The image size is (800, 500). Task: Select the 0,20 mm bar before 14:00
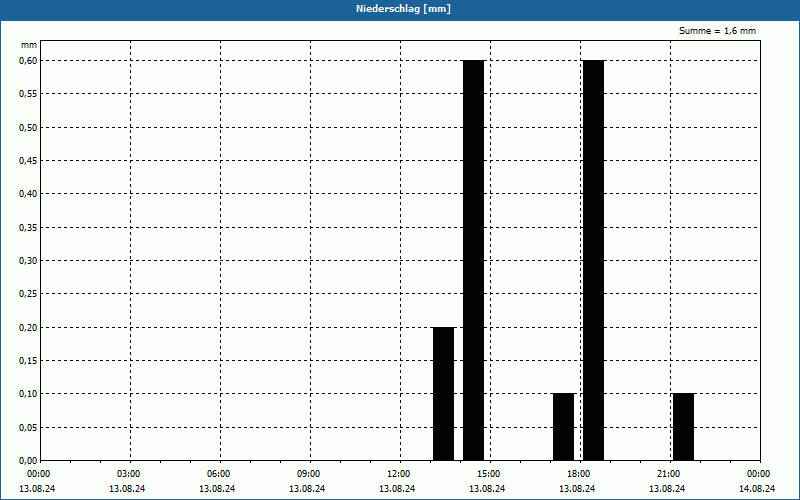pyautogui.click(x=443, y=394)
